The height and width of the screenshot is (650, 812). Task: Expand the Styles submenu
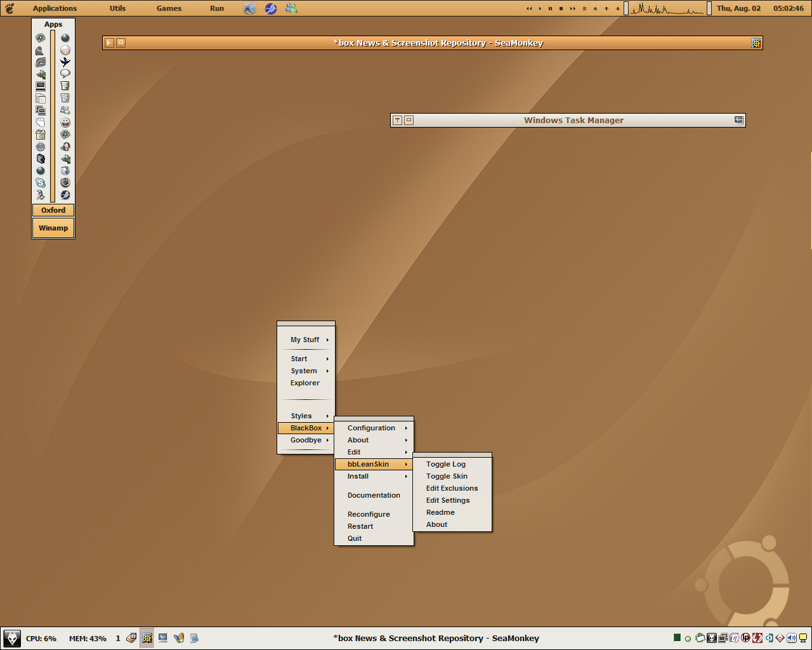click(306, 416)
